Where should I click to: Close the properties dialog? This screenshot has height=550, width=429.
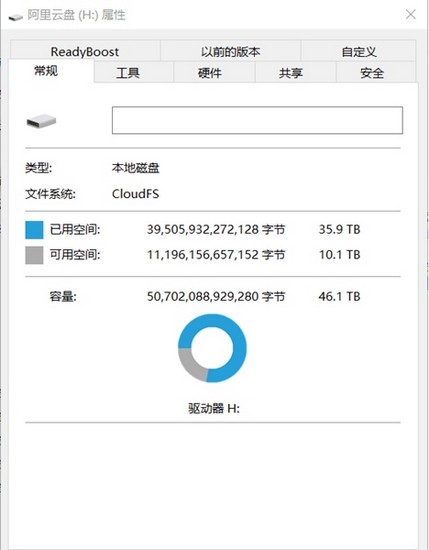pos(411,14)
